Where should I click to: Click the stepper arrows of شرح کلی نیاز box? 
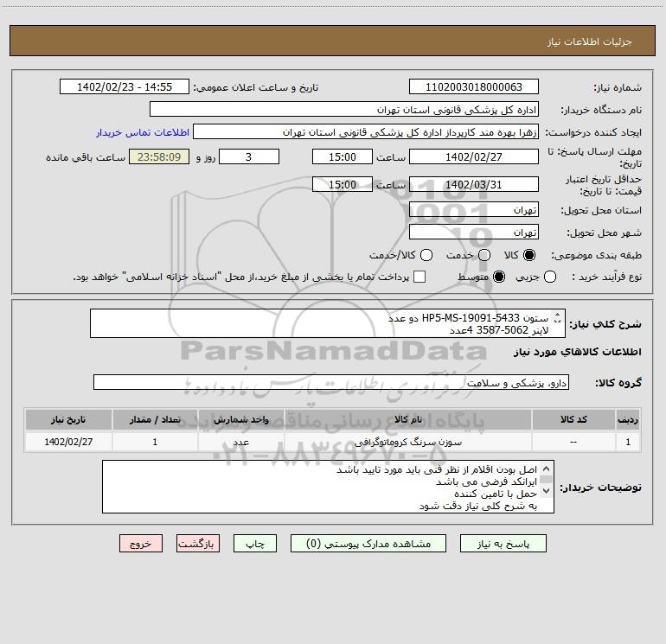pos(558,317)
